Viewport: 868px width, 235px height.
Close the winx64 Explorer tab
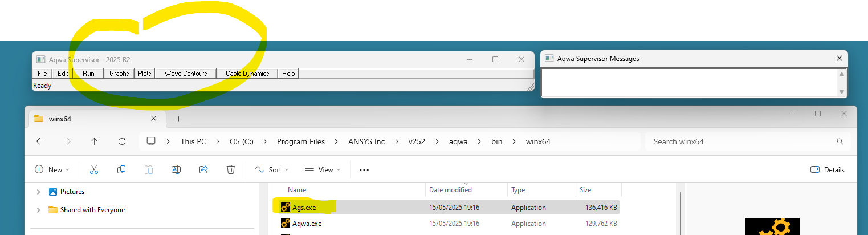(x=153, y=119)
